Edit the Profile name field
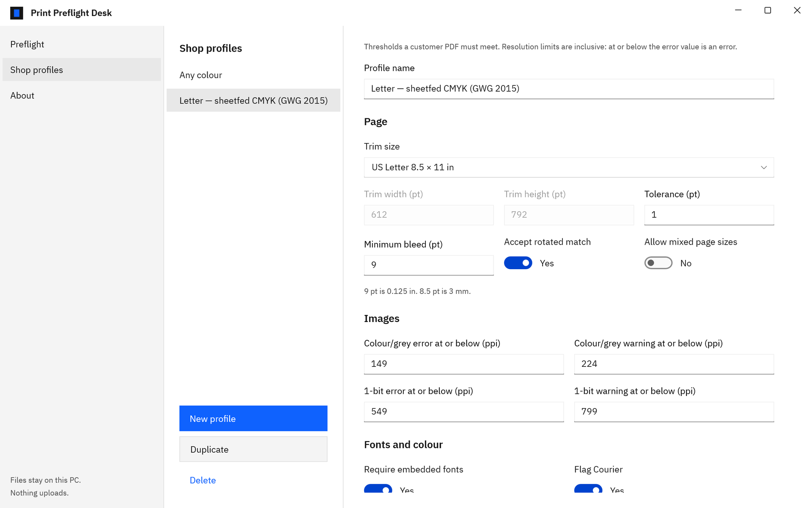Image resolution: width=812 pixels, height=508 pixels. (x=569, y=89)
